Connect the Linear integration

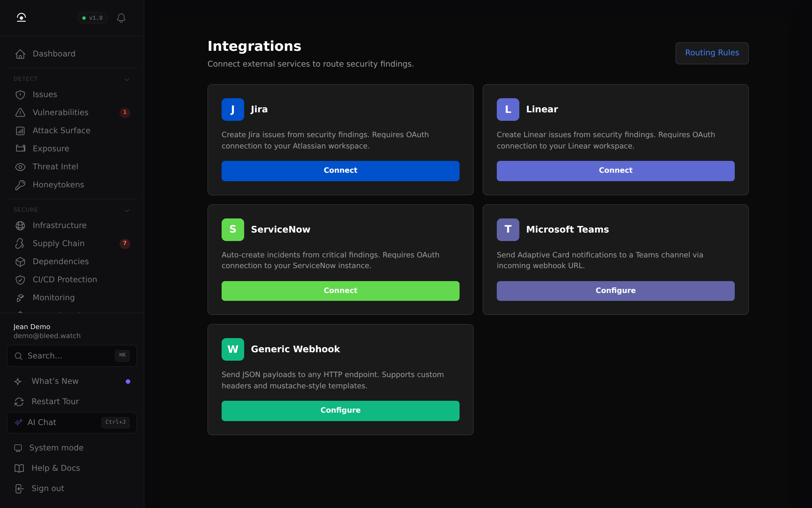point(615,171)
